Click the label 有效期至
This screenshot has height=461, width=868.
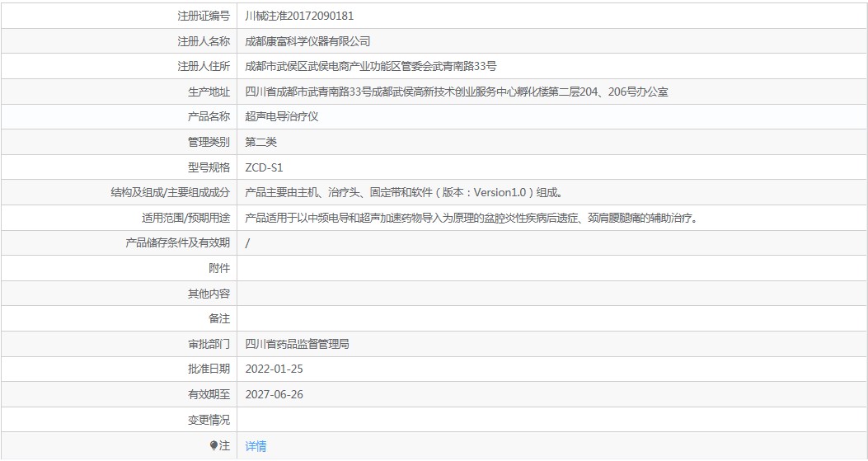tap(209, 395)
